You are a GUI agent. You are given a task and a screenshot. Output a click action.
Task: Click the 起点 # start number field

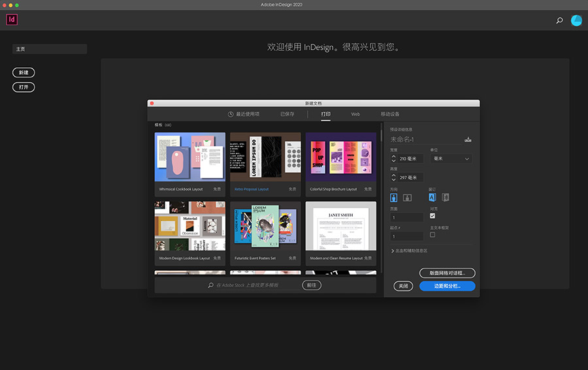coord(407,236)
